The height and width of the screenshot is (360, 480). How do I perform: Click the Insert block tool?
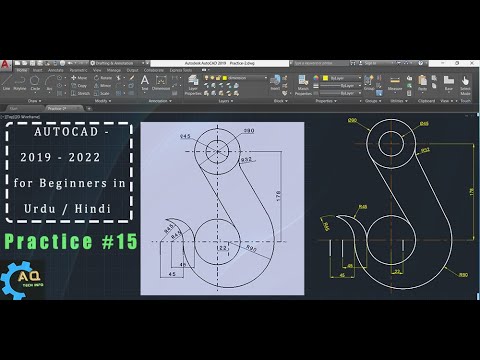click(x=275, y=83)
